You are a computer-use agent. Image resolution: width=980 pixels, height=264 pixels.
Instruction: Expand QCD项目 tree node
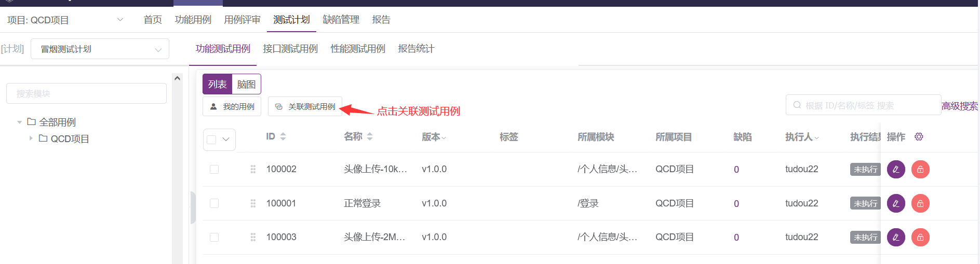point(31,138)
